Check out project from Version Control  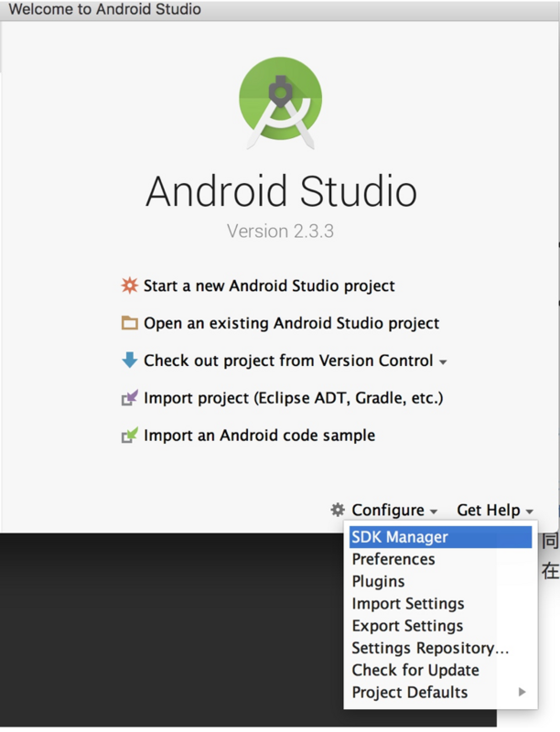click(288, 361)
